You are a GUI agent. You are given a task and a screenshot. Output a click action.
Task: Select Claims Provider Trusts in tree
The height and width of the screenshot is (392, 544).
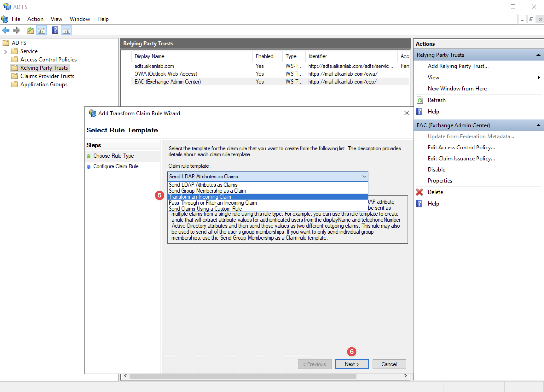click(x=47, y=76)
